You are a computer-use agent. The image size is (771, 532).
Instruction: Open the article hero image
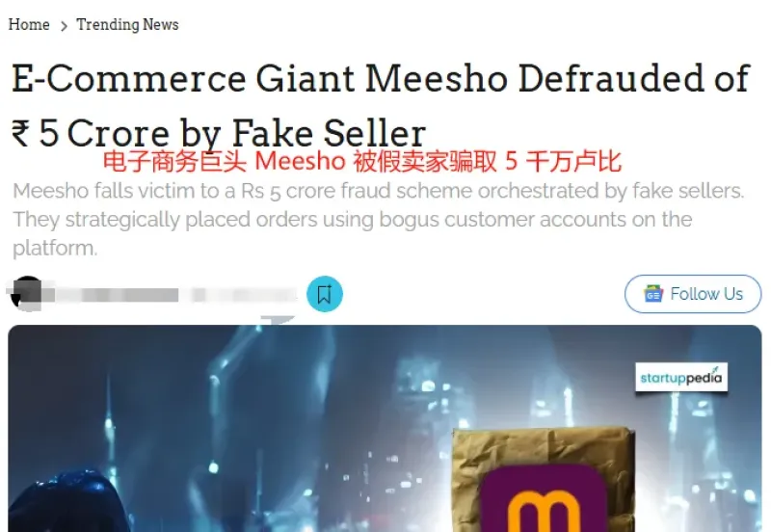(385, 428)
